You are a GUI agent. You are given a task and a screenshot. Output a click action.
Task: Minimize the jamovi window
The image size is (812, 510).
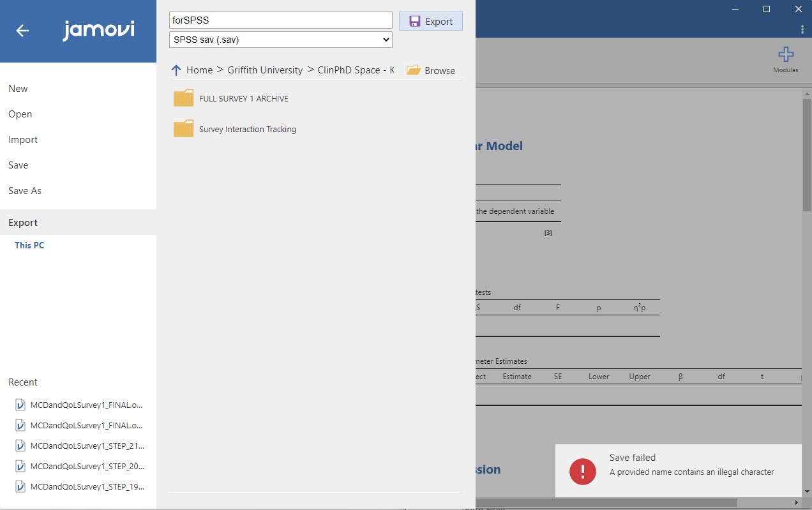[x=735, y=9]
